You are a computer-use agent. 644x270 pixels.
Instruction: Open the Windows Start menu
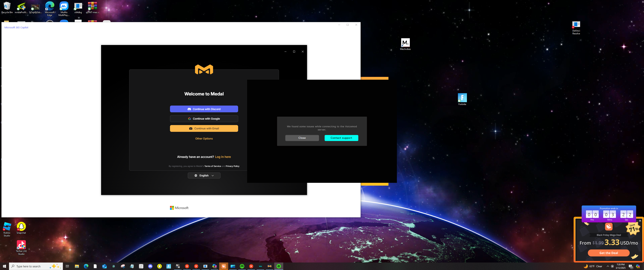pyautogui.click(x=4, y=266)
